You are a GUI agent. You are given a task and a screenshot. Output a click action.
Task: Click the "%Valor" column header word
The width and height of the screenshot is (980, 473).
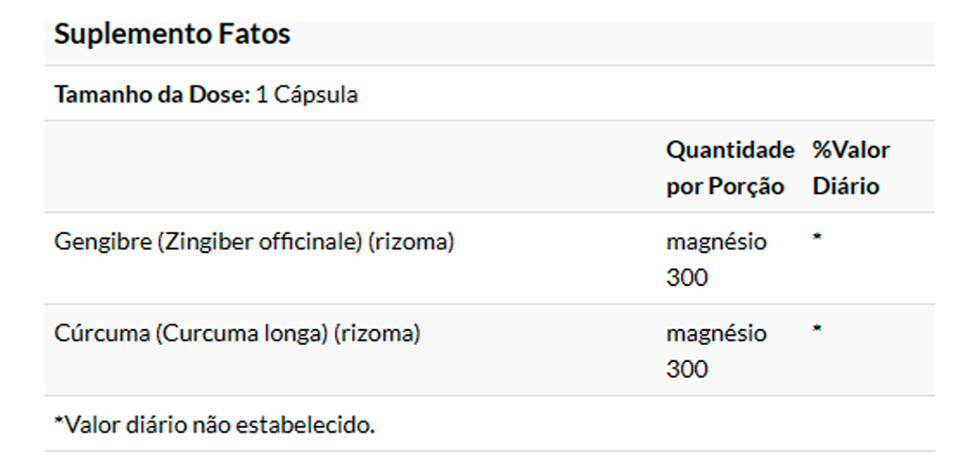coord(851,150)
